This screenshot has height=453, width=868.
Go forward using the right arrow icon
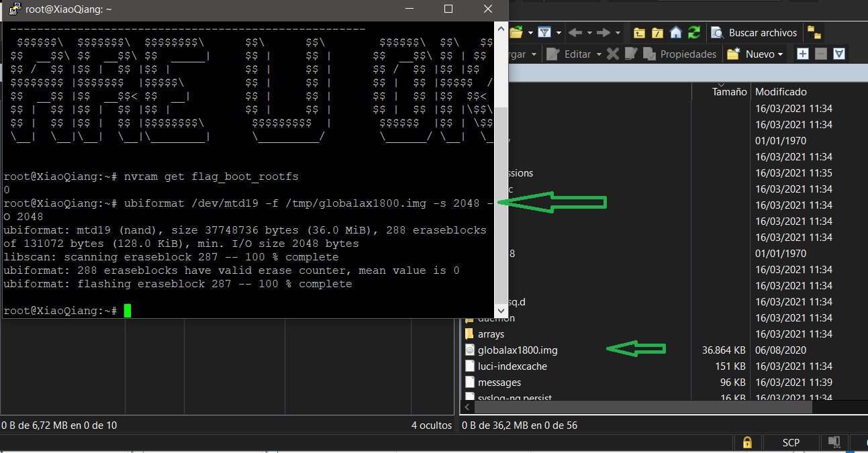click(603, 32)
